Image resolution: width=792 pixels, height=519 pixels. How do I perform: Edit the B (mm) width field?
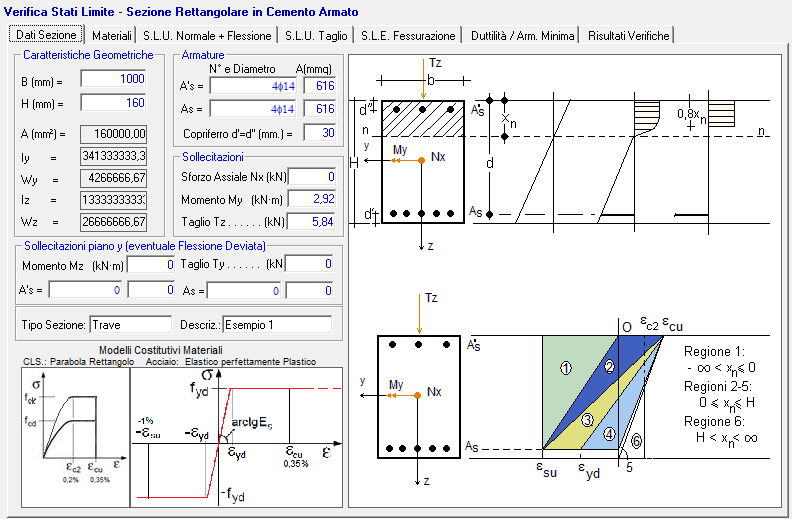coord(113,79)
